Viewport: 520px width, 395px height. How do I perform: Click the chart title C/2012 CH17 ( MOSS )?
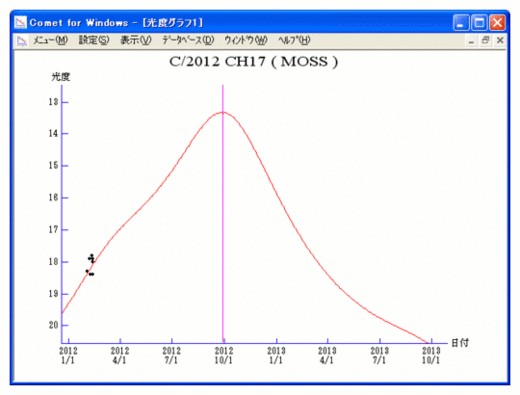(x=254, y=62)
